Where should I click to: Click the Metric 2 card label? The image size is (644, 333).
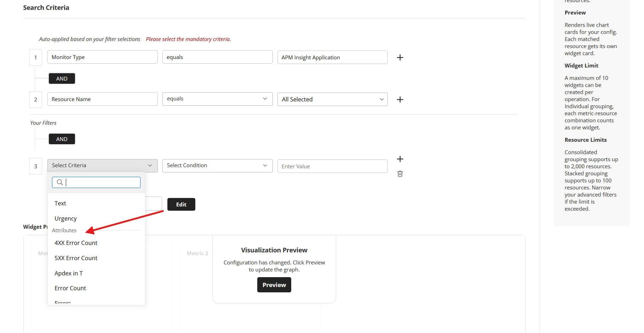[x=197, y=253]
